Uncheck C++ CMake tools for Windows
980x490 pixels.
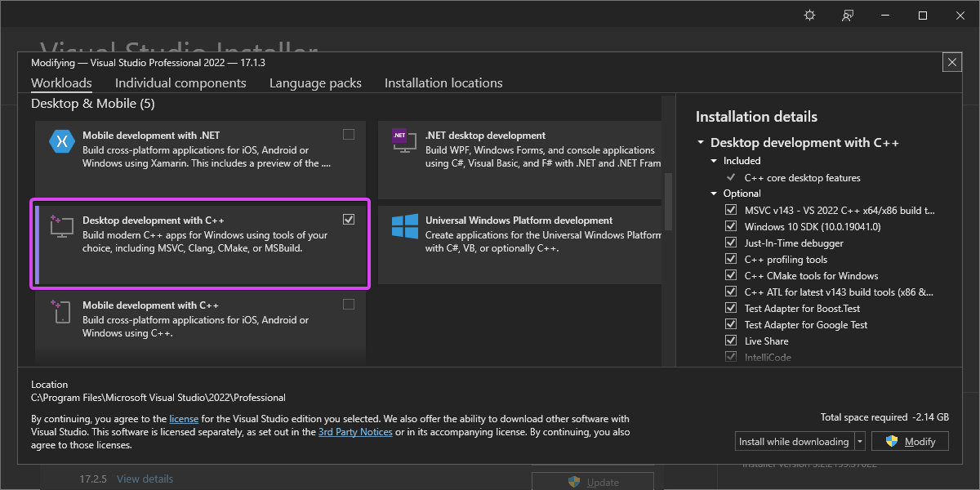731,275
